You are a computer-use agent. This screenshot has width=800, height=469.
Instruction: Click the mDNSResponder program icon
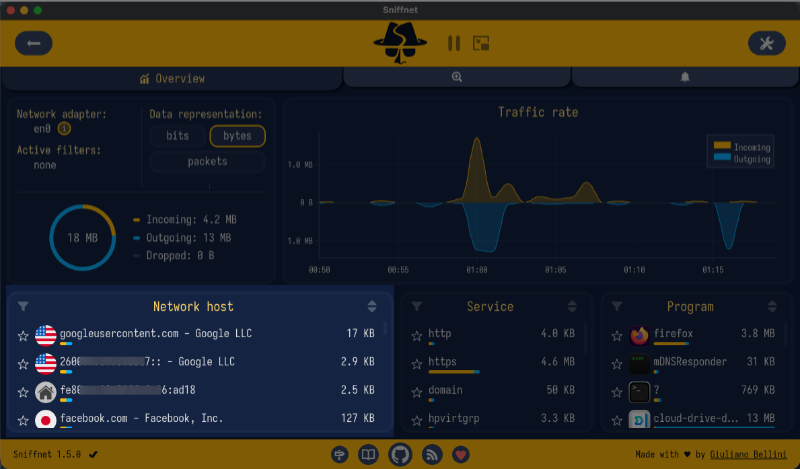[639, 364]
